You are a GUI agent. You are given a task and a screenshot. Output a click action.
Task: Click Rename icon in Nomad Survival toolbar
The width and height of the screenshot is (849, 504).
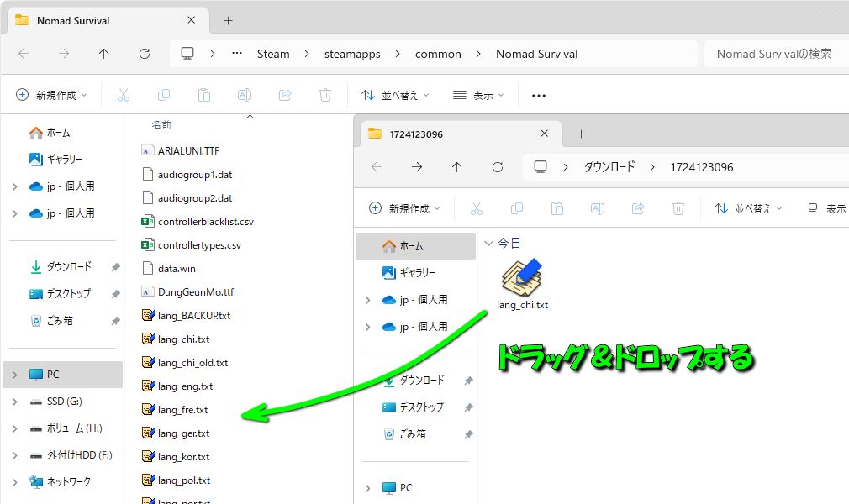pyautogui.click(x=245, y=95)
